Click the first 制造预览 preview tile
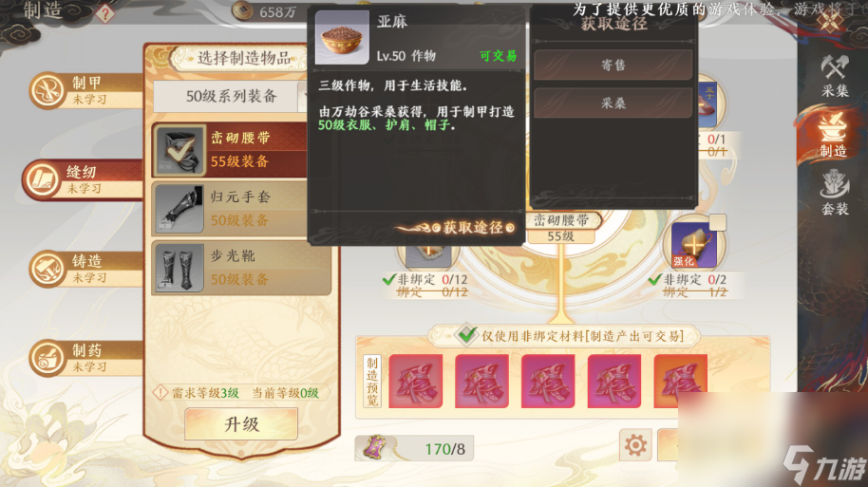Image resolution: width=868 pixels, height=487 pixels. [x=415, y=382]
